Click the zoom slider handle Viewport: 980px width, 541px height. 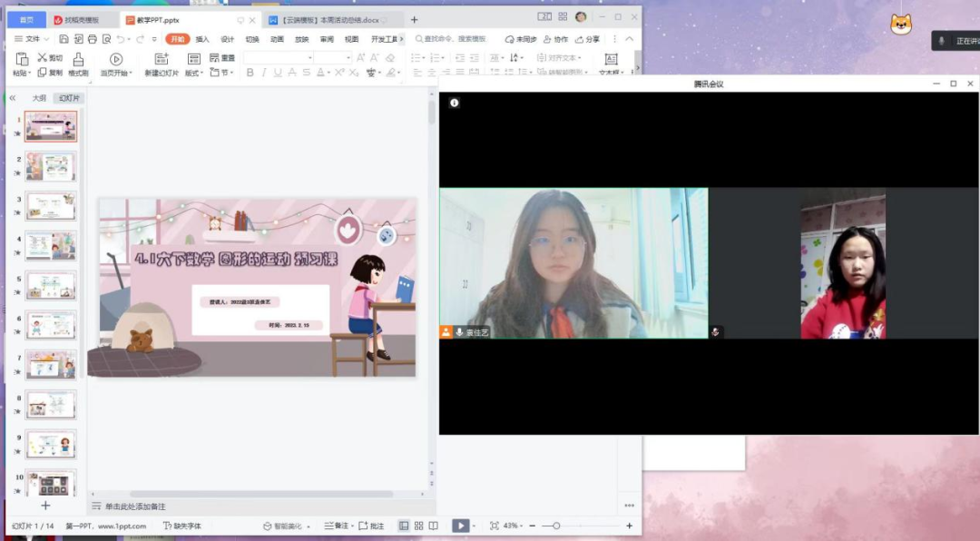click(556, 526)
